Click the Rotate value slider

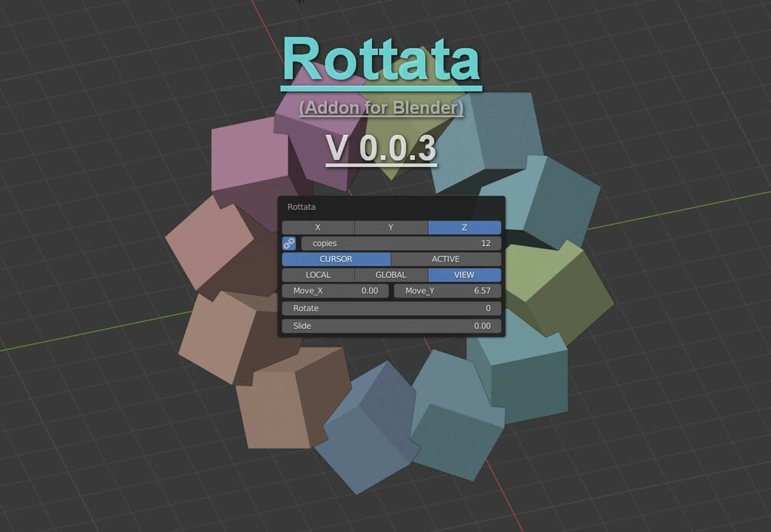click(391, 308)
